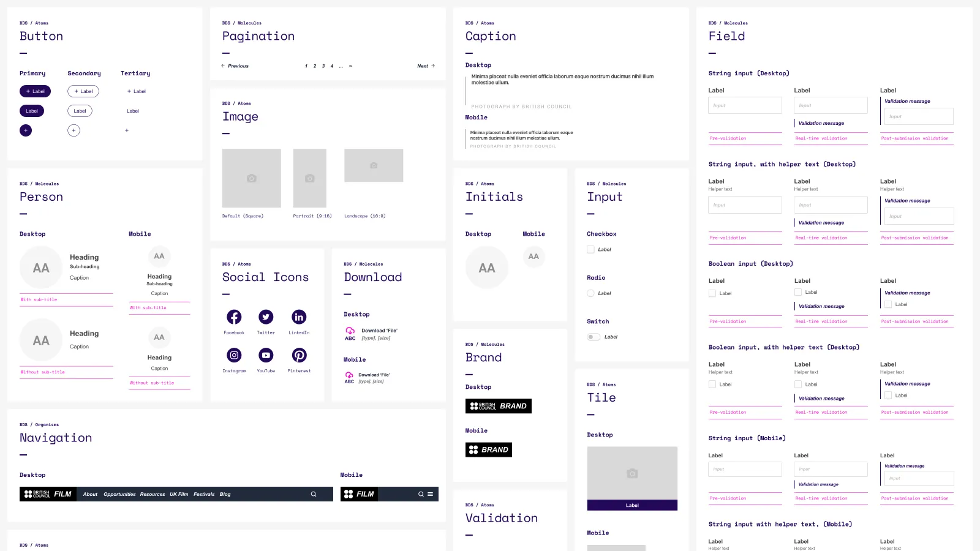Image resolution: width=980 pixels, height=551 pixels.
Task: Click the Facebook social icon
Action: point(234,317)
